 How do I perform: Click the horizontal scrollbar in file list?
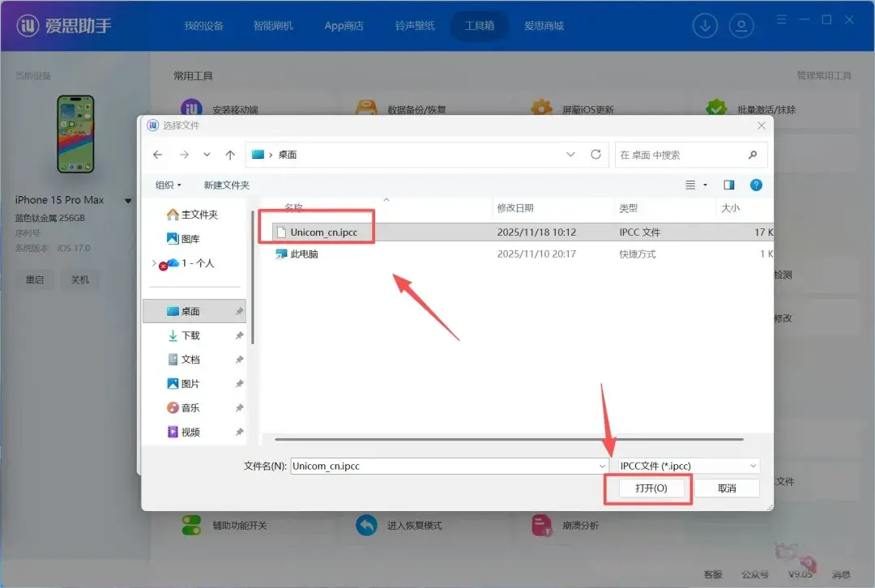(509, 439)
